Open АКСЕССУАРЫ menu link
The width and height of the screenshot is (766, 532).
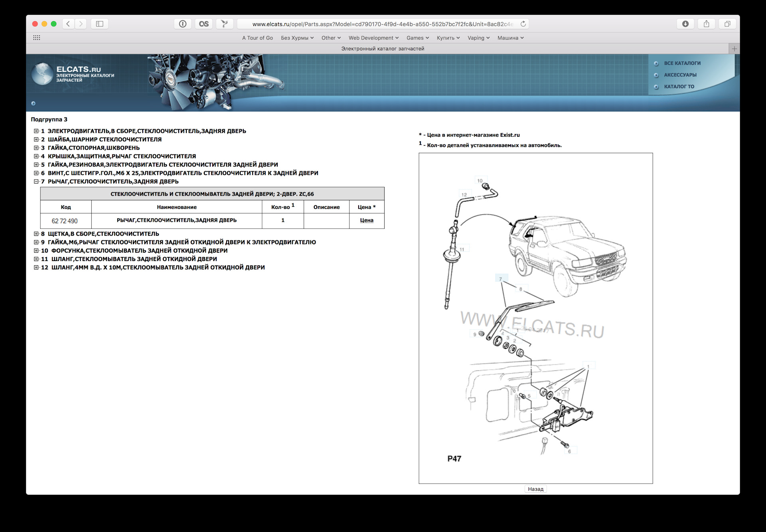(680, 75)
